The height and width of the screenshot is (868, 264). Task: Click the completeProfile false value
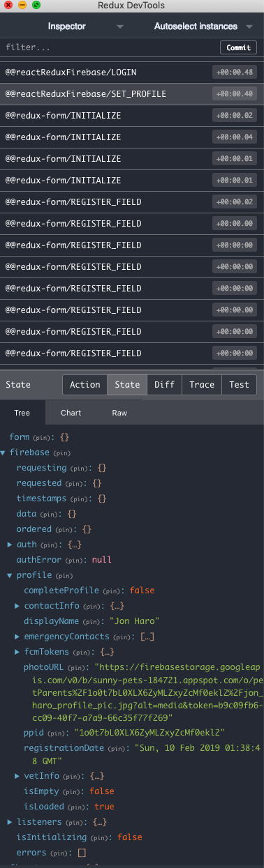tap(142, 590)
